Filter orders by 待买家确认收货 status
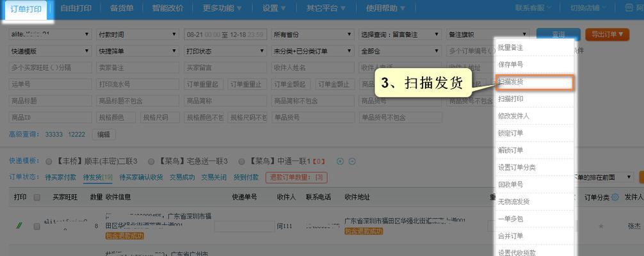 [141, 177]
